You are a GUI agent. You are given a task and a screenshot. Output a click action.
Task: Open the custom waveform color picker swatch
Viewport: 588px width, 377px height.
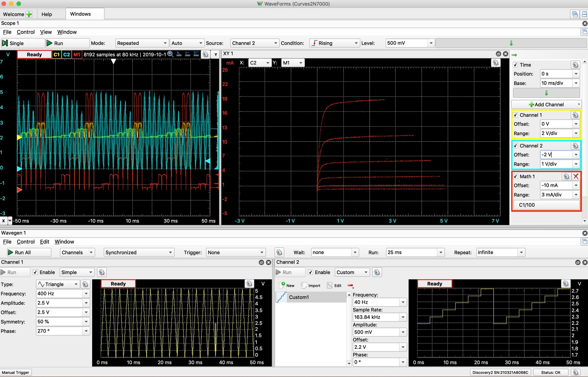click(x=350, y=285)
